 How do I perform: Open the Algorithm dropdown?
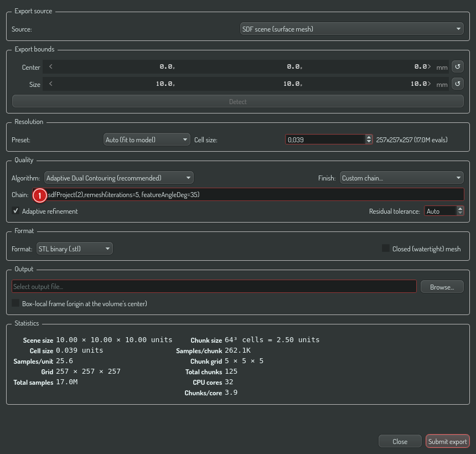point(118,178)
